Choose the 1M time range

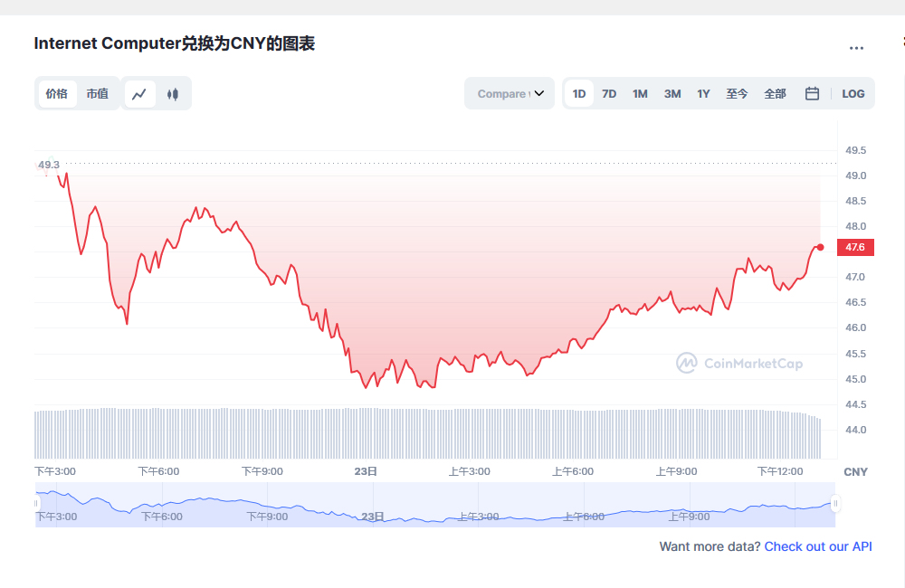pos(640,93)
